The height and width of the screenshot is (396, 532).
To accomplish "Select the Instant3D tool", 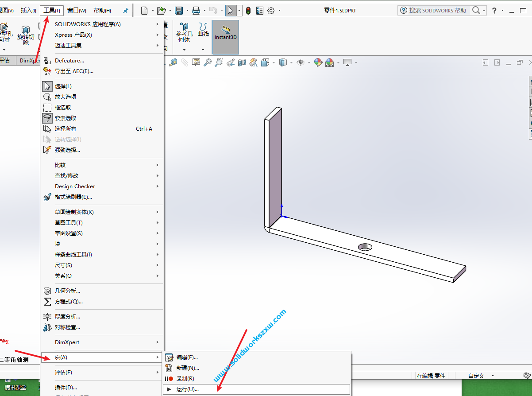I will (226, 37).
